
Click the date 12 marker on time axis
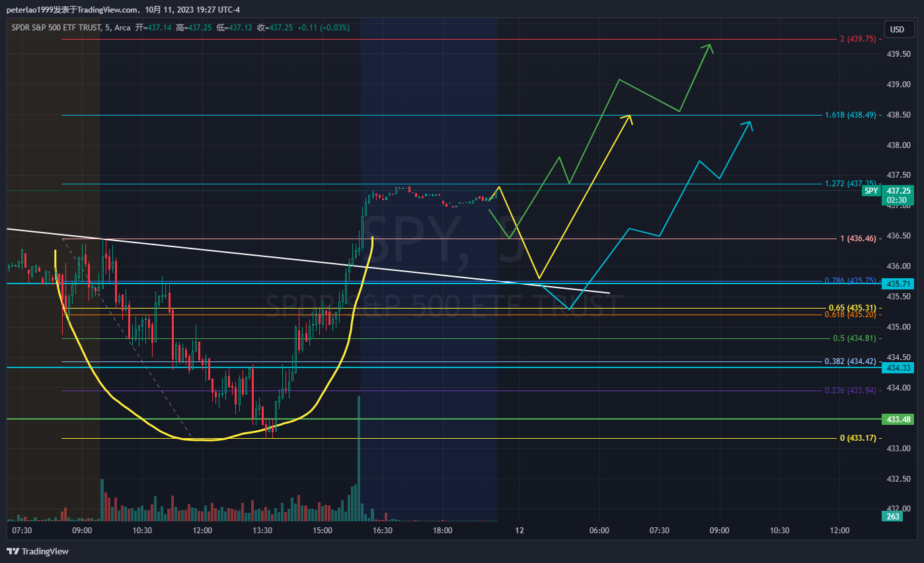pos(520,531)
